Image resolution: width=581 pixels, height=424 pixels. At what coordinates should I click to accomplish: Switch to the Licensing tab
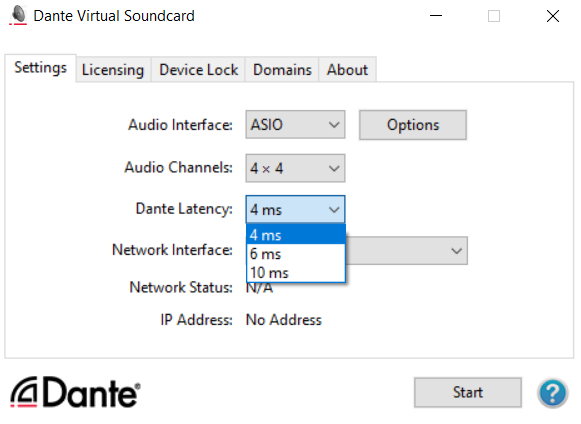[113, 70]
